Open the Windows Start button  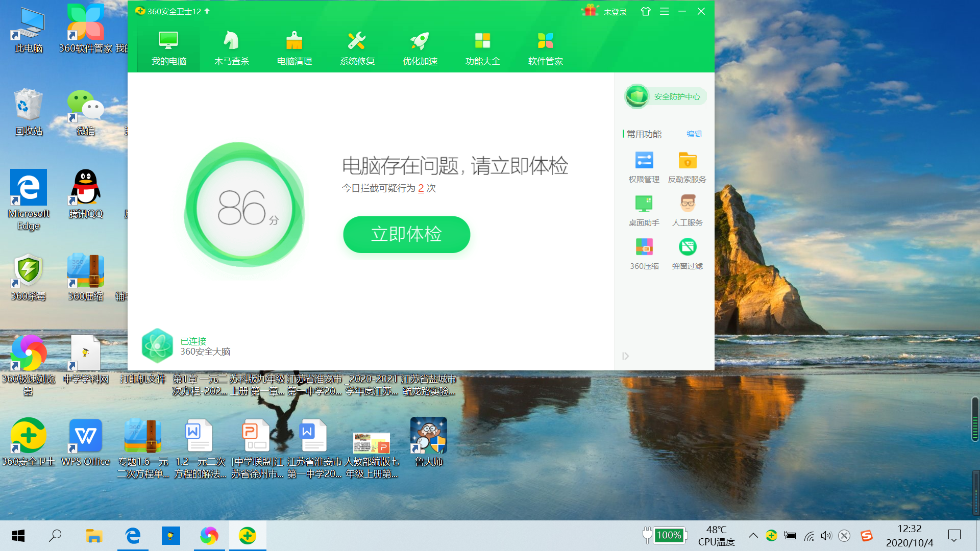18,536
